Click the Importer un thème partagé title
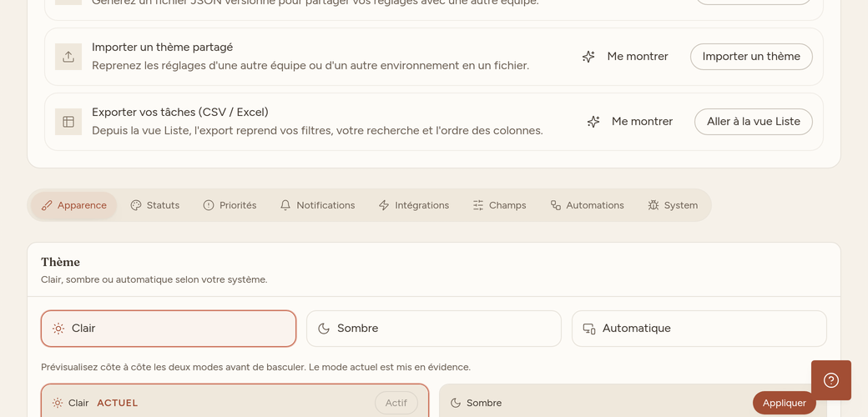868x417 pixels. coord(162,48)
